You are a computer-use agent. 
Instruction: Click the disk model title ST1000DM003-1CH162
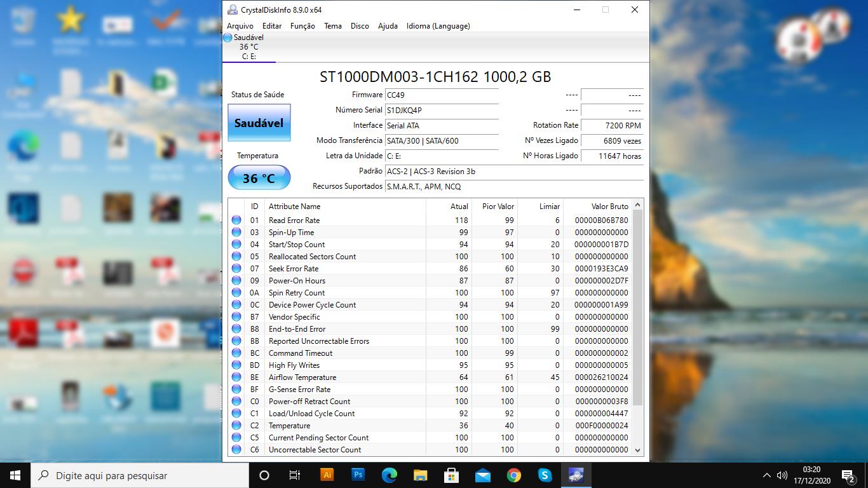[435, 77]
